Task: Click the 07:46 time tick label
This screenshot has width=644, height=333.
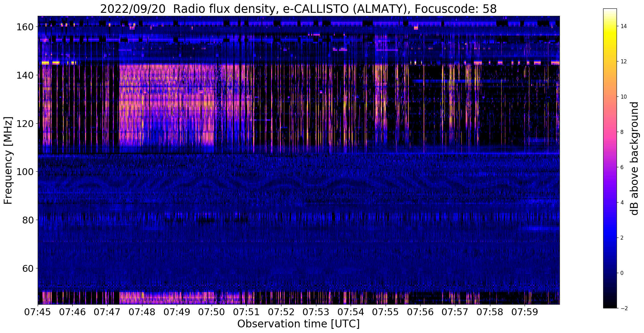Action: point(73,312)
